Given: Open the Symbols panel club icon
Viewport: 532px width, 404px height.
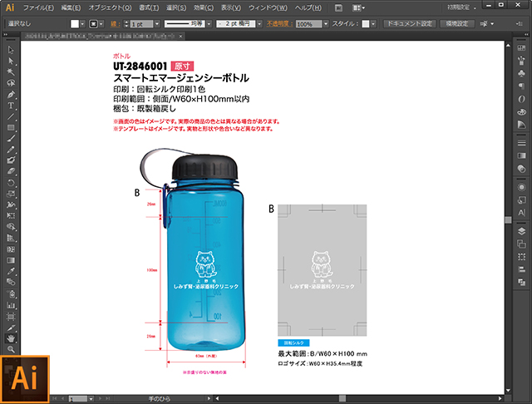Looking at the screenshot, I should (521, 73).
